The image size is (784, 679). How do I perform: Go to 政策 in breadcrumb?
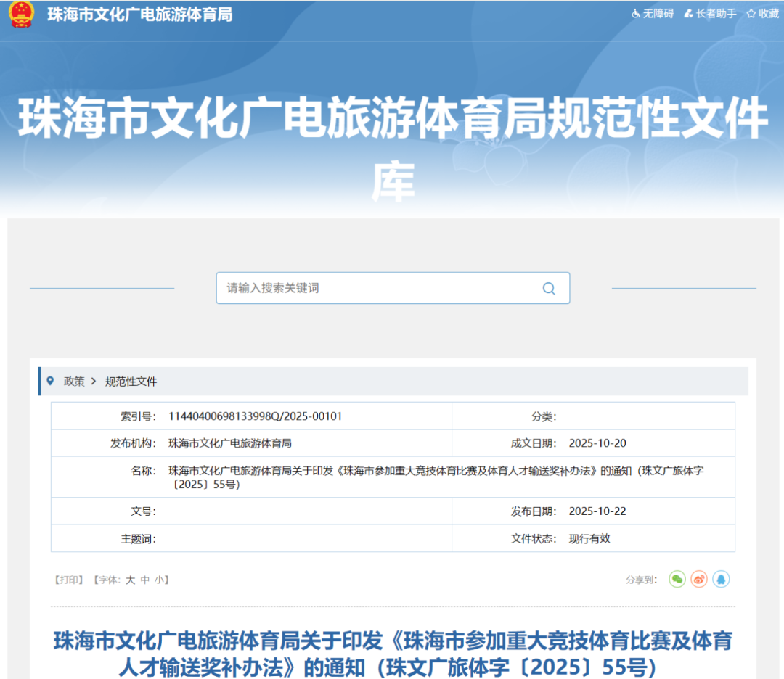[74, 381]
